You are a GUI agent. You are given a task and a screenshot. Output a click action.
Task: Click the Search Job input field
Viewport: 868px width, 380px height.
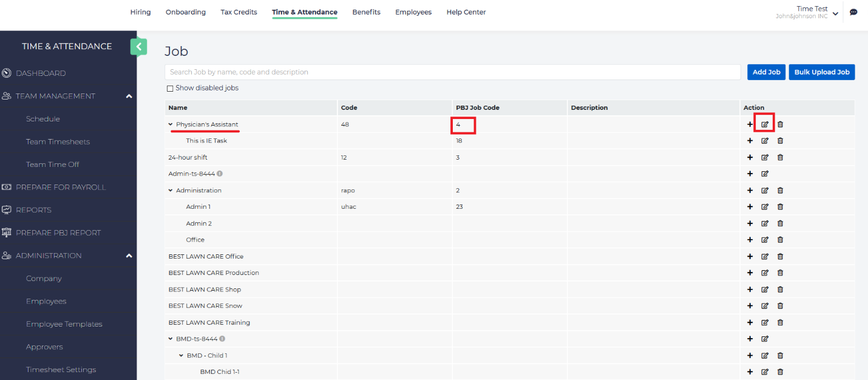pos(452,72)
